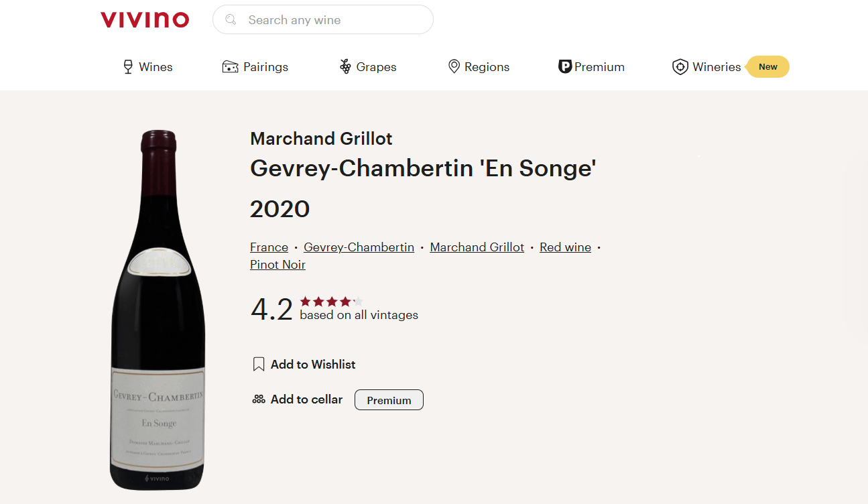The width and height of the screenshot is (868, 504).
Task: Open the Pinot Noir grape link
Action: [x=277, y=265]
